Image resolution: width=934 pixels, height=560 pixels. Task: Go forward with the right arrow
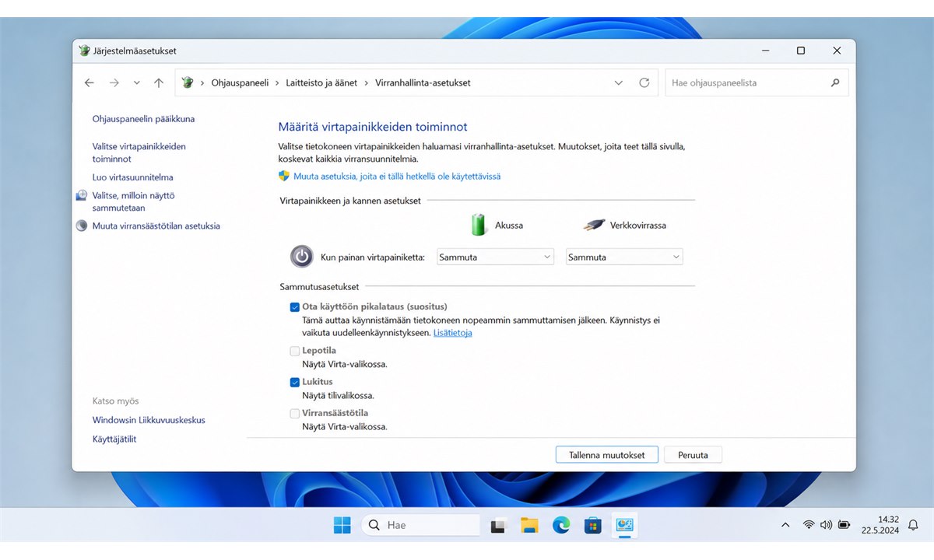pyautogui.click(x=114, y=82)
